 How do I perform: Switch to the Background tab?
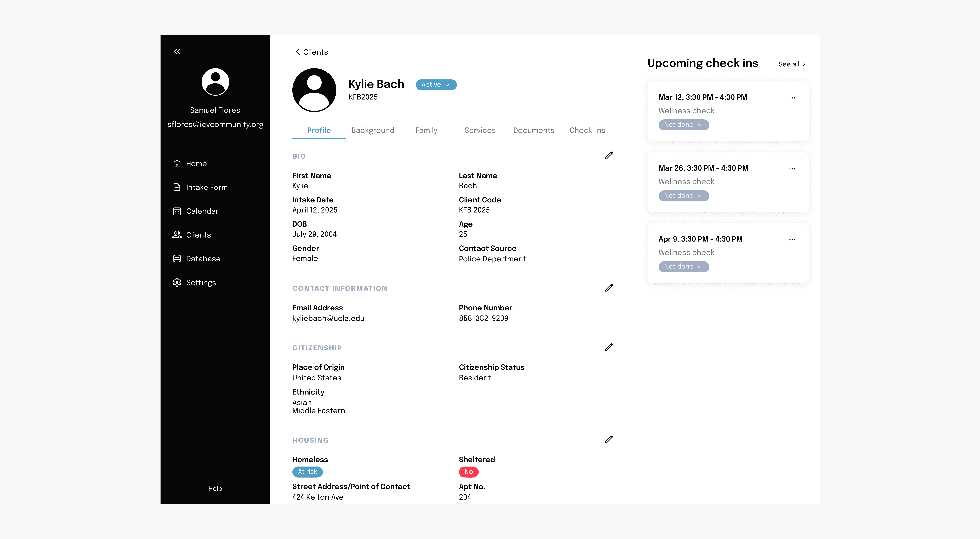372,130
